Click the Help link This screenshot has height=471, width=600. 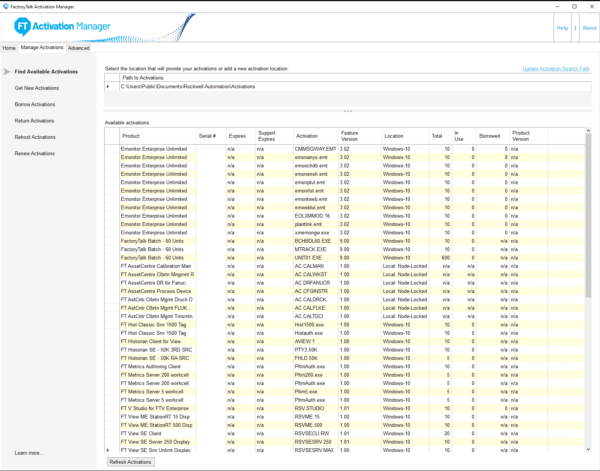tap(562, 28)
